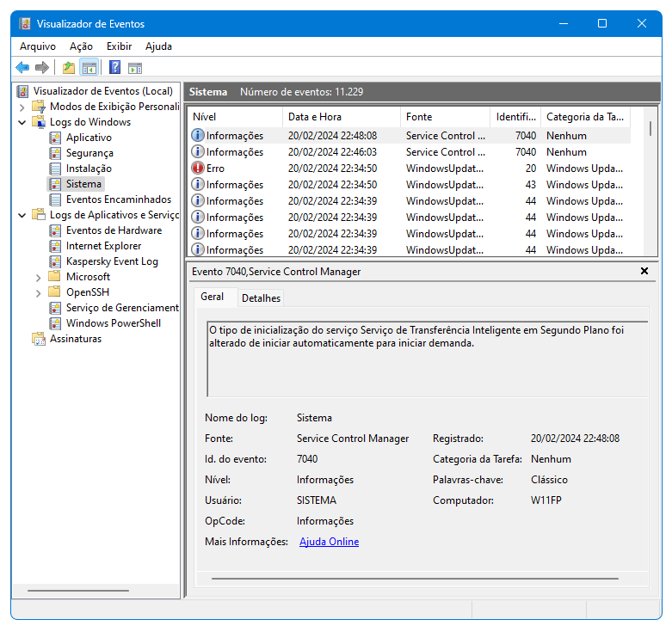Toggle the show/hide console tree icon
This screenshot has width=672, height=632.
pos(89,68)
